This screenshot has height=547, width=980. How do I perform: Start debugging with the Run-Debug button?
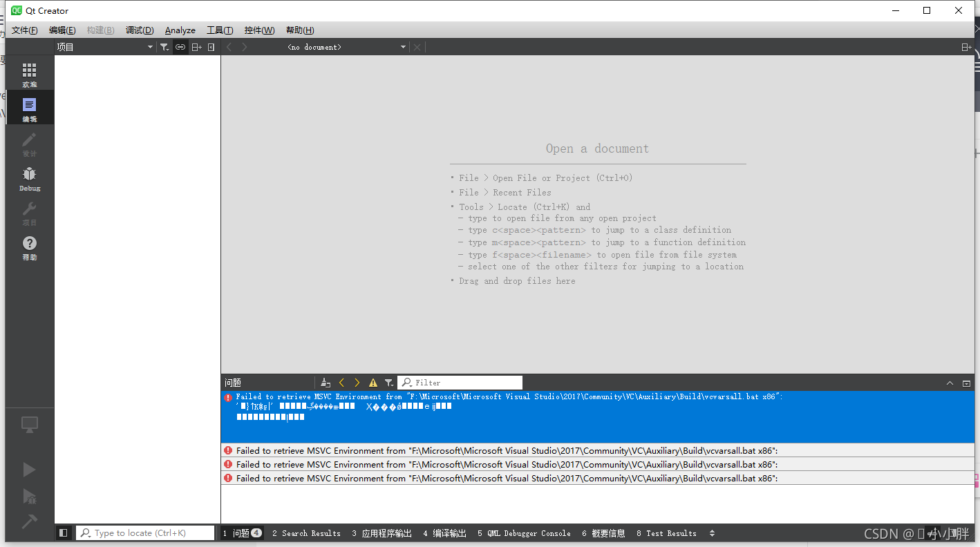coord(29,496)
